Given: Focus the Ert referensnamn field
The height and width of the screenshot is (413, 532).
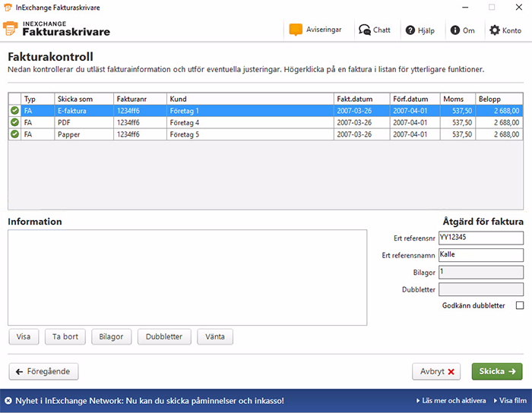Looking at the screenshot, I should (481, 255).
